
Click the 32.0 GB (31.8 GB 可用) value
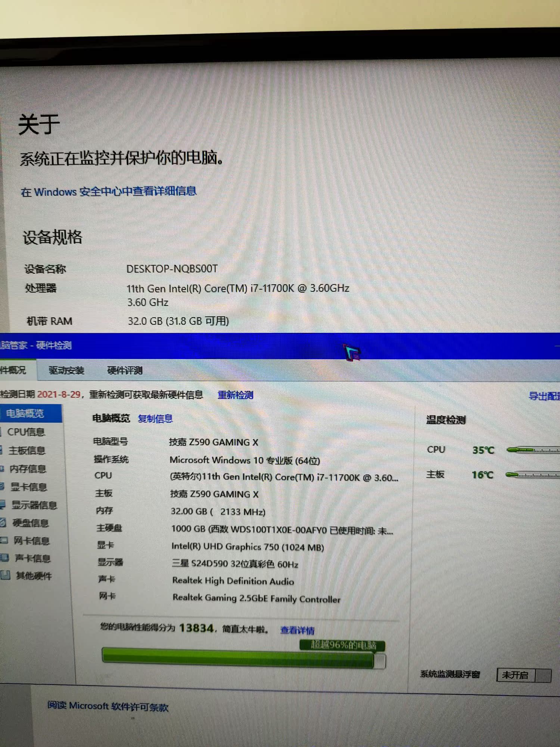[178, 321]
